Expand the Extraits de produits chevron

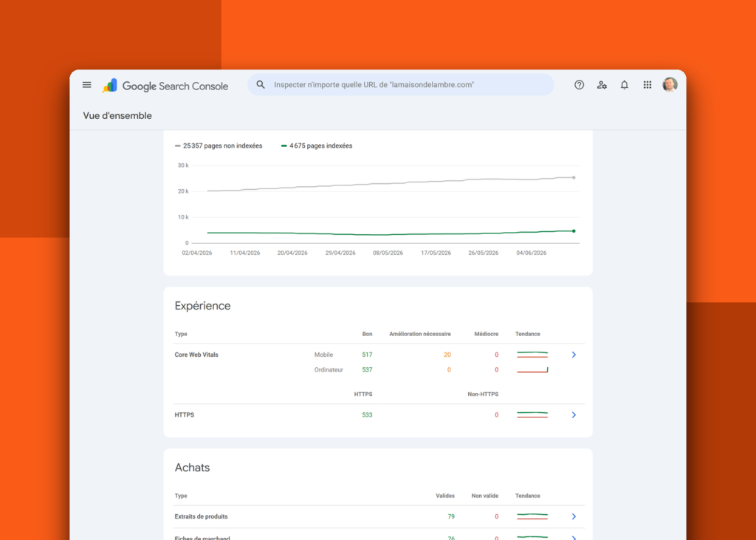pyautogui.click(x=574, y=516)
